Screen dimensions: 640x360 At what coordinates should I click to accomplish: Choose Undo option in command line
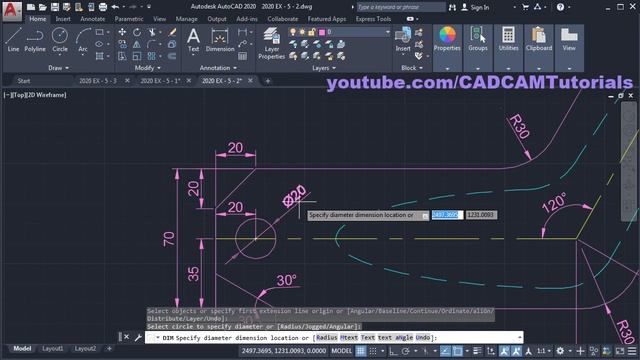(422, 338)
